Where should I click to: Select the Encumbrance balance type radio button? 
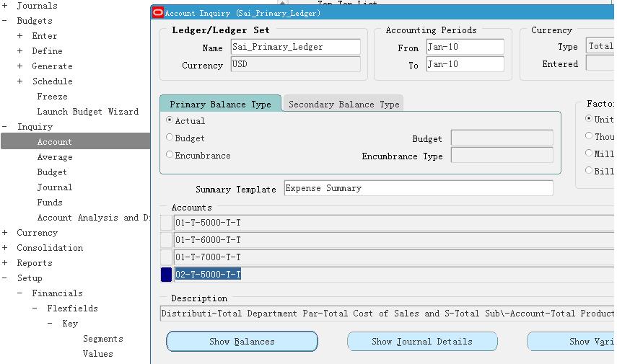pyautogui.click(x=170, y=154)
